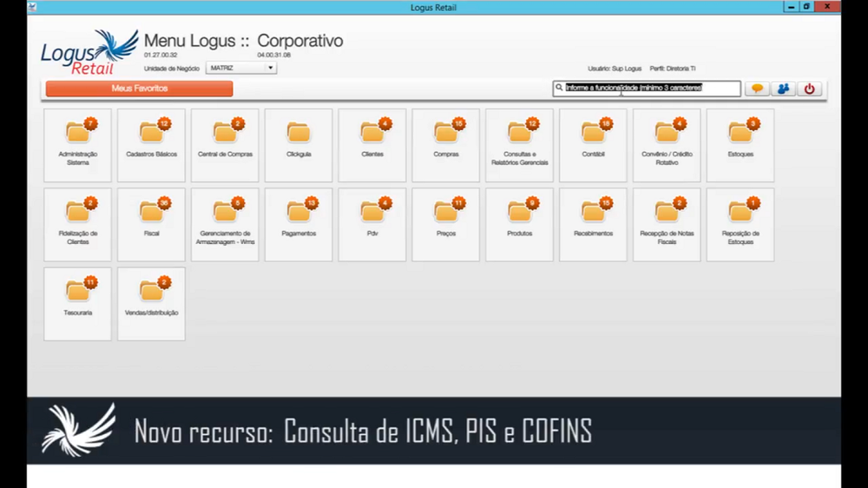Viewport: 868px width, 488px height.
Task: Click the blue users icon
Action: [783, 89]
